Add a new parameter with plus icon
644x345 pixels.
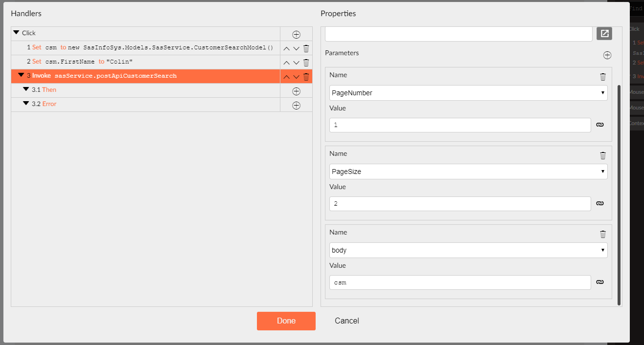pos(607,55)
